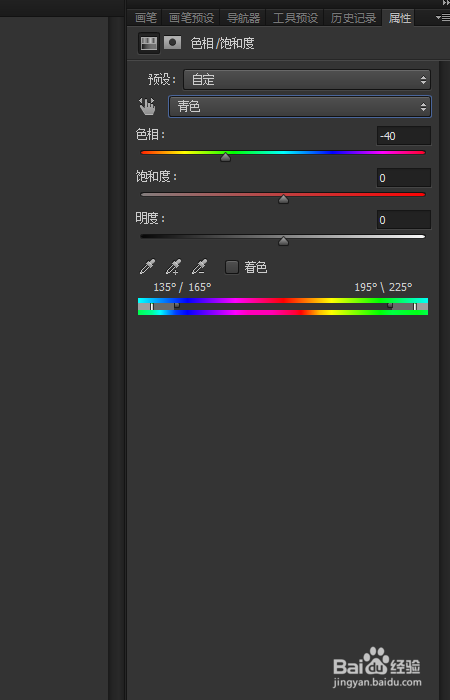Collapse the panel using the double arrows
450x700 pixels.
click(x=445, y=3)
